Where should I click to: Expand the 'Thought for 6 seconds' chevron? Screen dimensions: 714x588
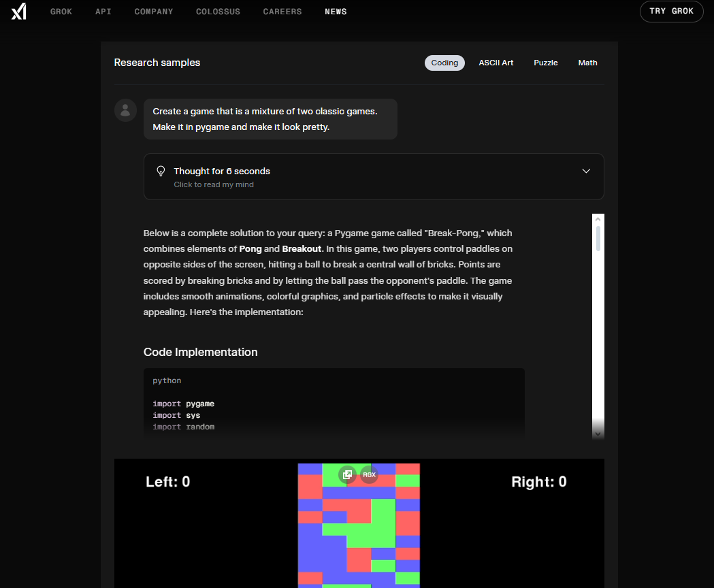(586, 171)
